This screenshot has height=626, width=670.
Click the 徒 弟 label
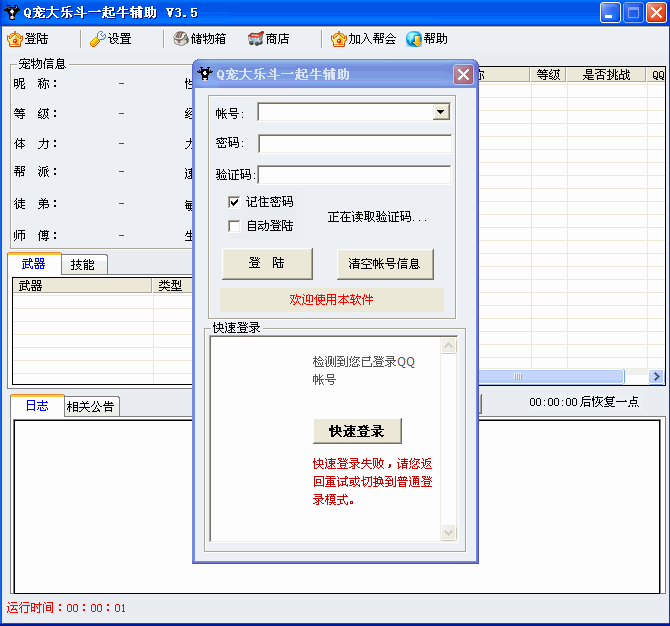click(35, 203)
